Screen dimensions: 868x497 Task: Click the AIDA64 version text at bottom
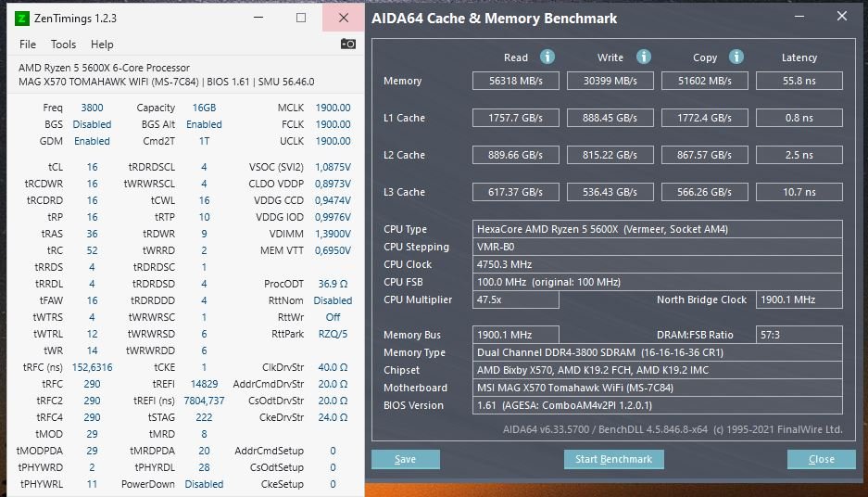pos(673,429)
